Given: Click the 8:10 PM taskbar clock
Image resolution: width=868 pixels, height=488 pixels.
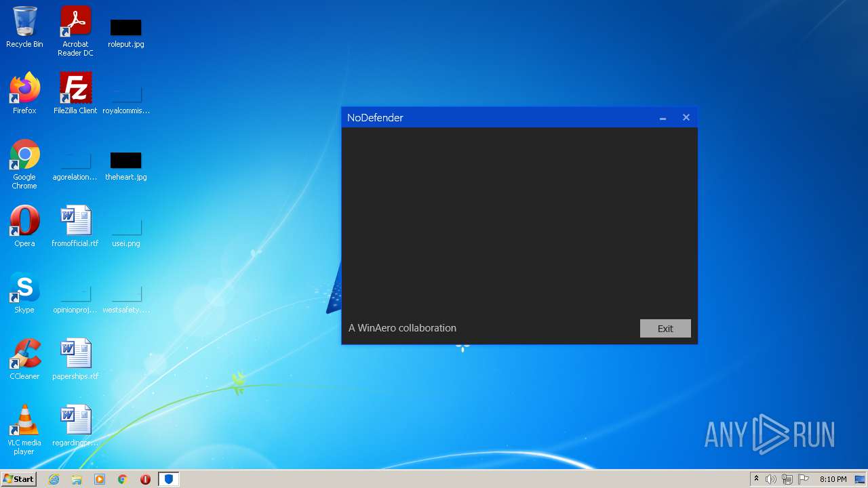Looking at the screenshot, I should (x=833, y=479).
